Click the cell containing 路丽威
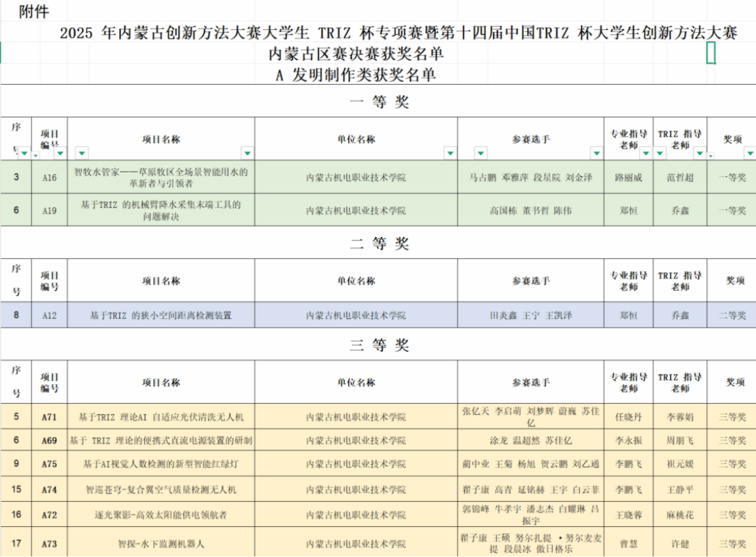756x557 pixels. (x=628, y=178)
